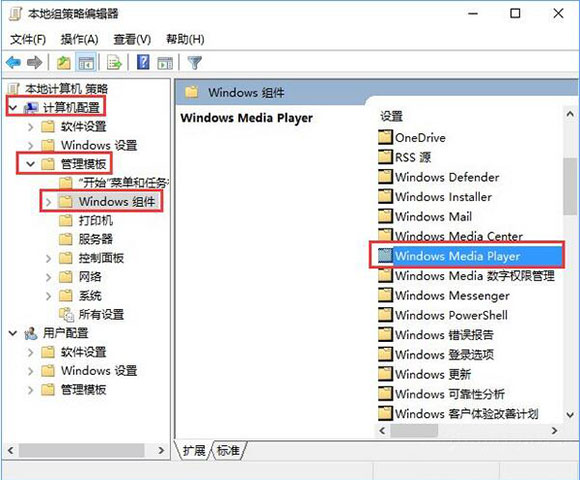The height and width of the screenshot is (480, 580).
Task: Click the settings list scroll up arrow
Action: click(570, 114)
